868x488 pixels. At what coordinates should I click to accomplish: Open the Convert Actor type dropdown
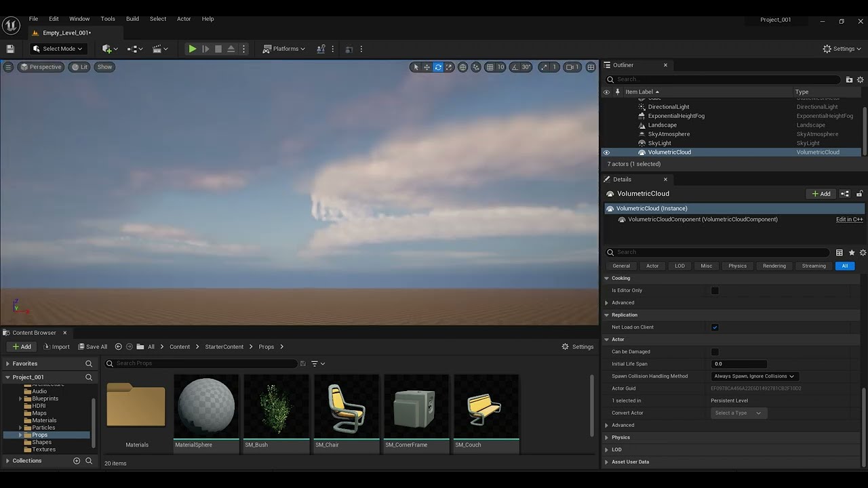click(x=738, y=413)
